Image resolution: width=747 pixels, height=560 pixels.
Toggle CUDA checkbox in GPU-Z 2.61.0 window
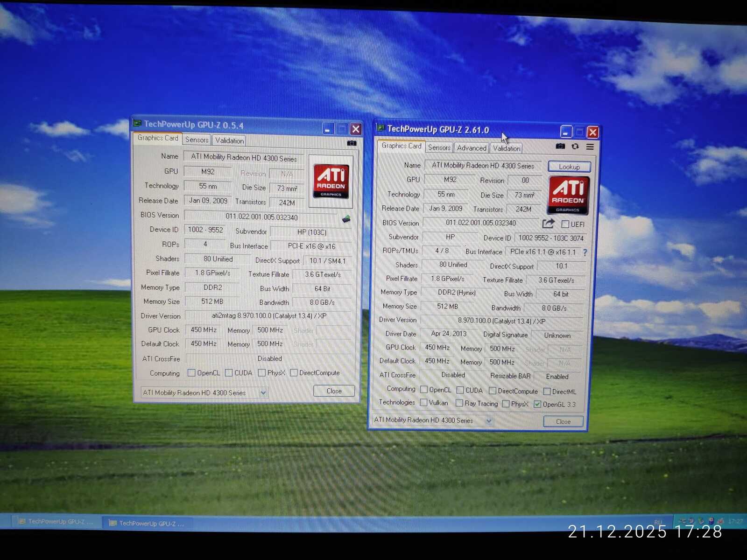click(x=460, y=390)
